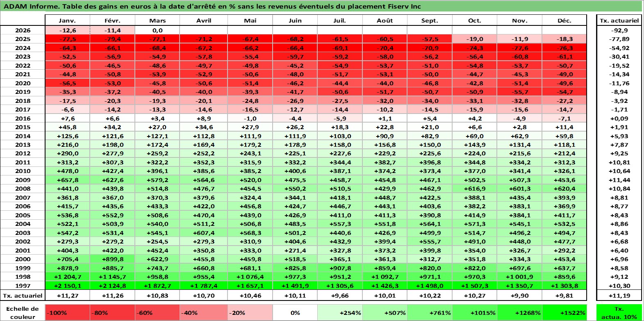This screenshot has height=321, width=644.
Task: Select the -77,5 cell in 2025
Action: [67, 39]
